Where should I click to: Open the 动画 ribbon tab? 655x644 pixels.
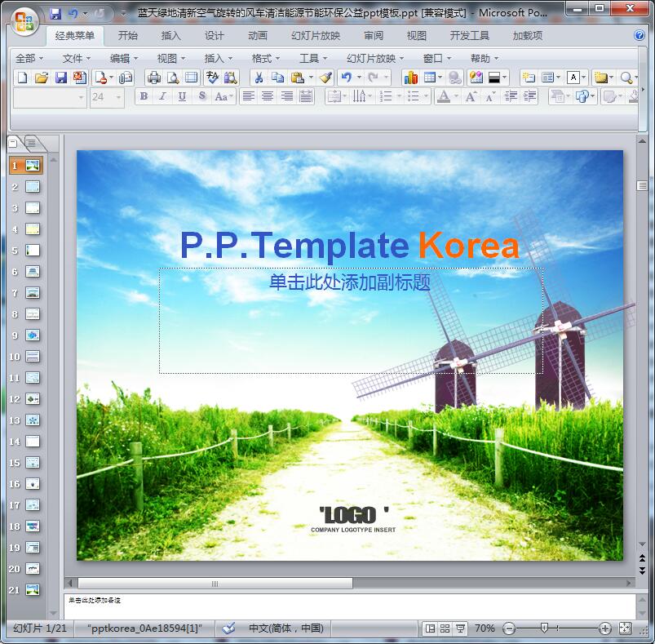pos(257,36)
